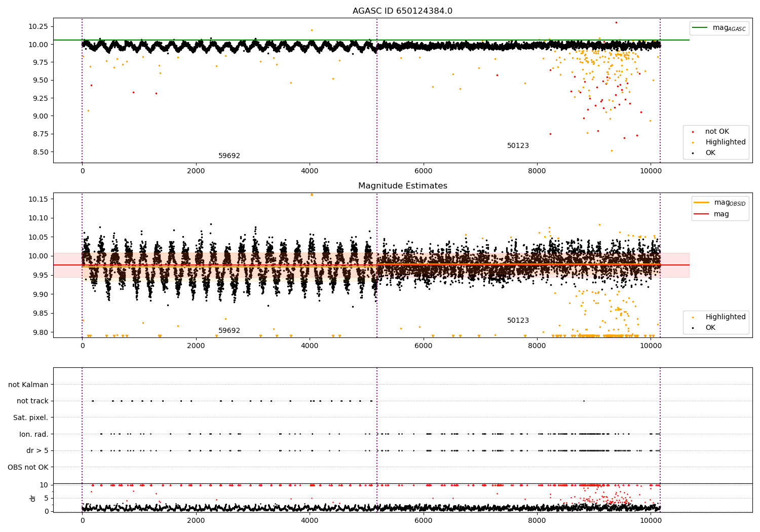Click the "Ion. rad." row label
760x532 pixels.
pos(34,434)
